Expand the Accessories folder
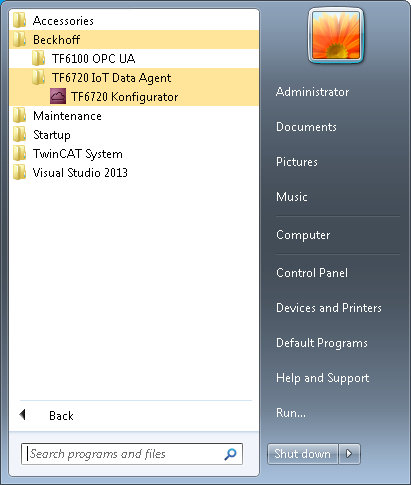The height and width of the screenshot is (485, 411). [x=63, y=21]
